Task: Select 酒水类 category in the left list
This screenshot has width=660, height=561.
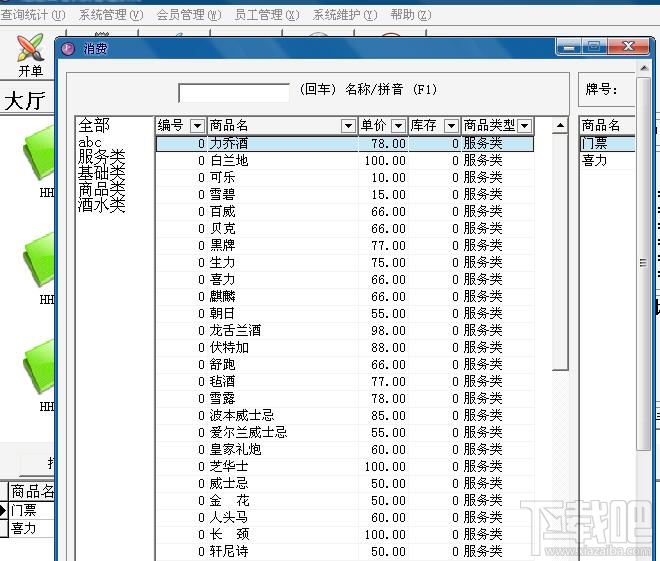Action: click(x=101, y=205)
